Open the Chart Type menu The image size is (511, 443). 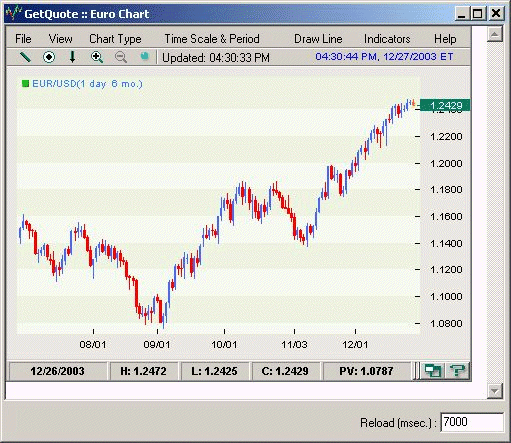tap(115, 39)
